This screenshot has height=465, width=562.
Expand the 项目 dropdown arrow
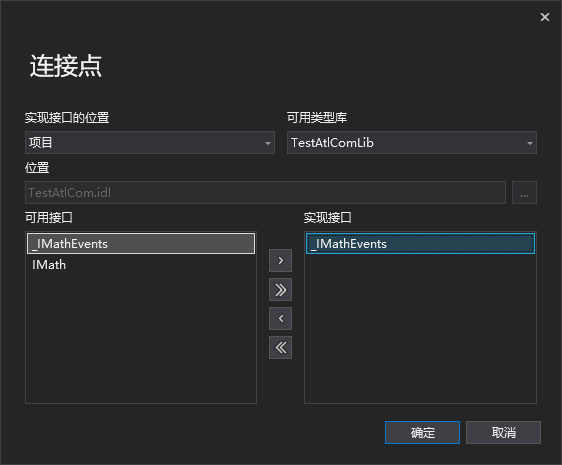pyautogui.click(x=267, y=143)
